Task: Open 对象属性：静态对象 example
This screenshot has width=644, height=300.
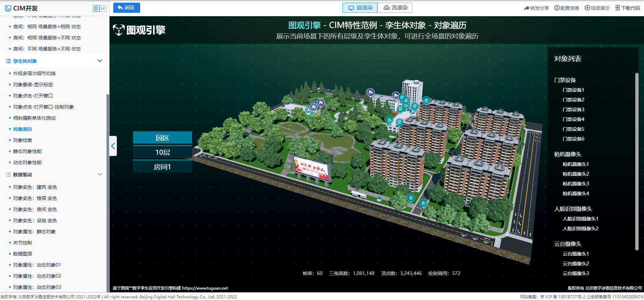Action: [34, 232]
